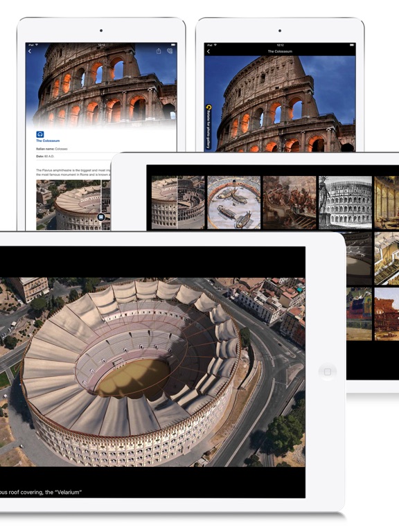Image resolution: width=399 pixels, height=532 pixels.
Task: Open the naval battle ships thumbnail in the gallery
Action: click(x=233, y=202)
